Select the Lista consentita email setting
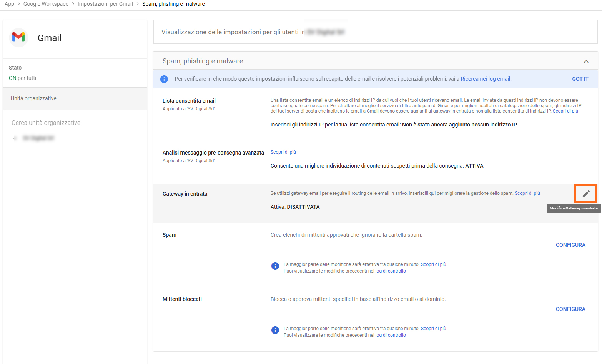 [x=189, y=101]
